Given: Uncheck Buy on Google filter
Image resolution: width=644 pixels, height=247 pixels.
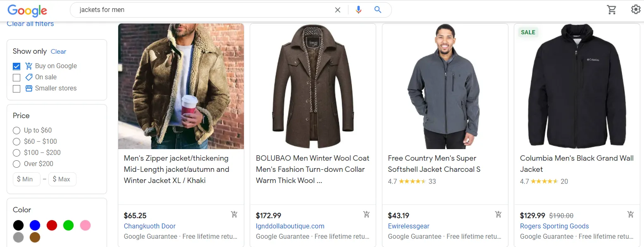Looking at the screenshot, I should pos(17,66).
